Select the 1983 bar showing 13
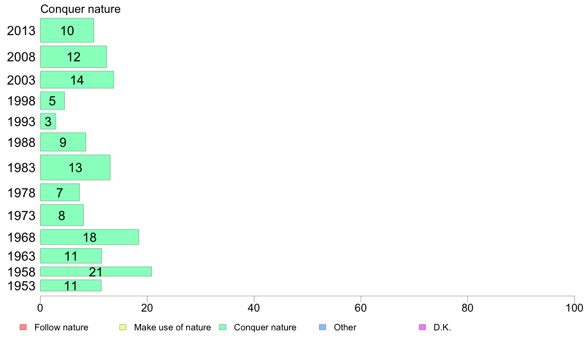 tap(75, 168)
